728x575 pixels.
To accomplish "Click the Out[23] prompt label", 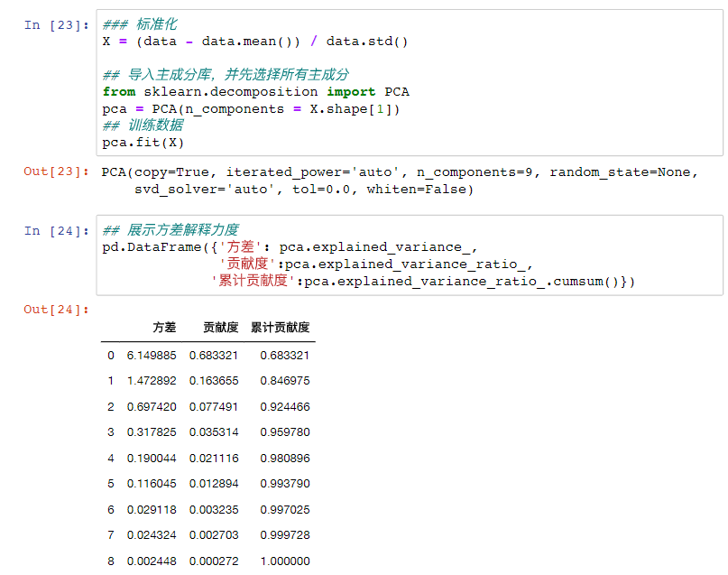I will (x=56, y=172).
